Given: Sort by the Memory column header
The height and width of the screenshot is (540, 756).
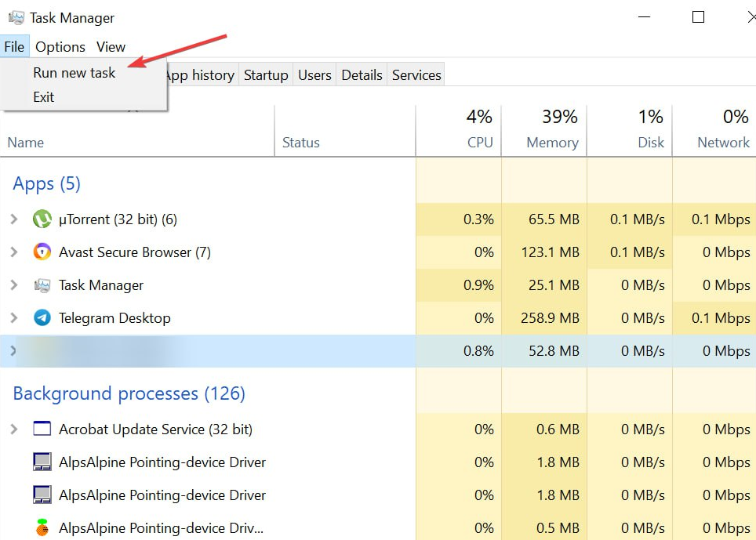Looking at the screenshot, I should [x=543, y=131].
